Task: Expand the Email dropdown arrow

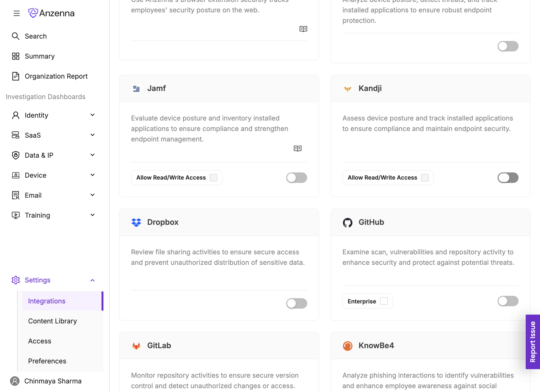Action: pos(92,195)
